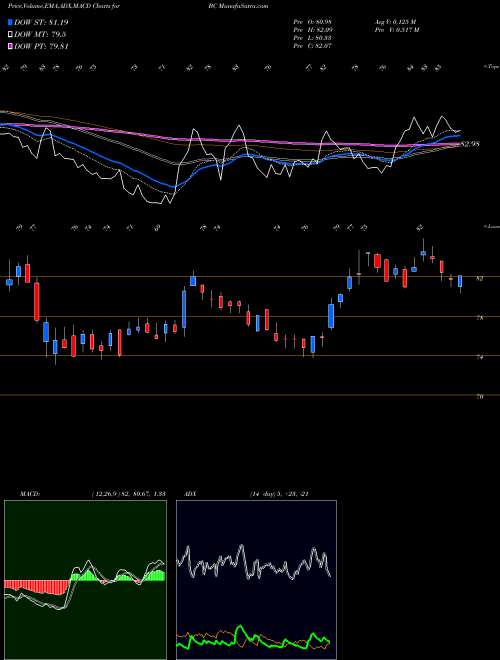Click the 82.98 EMA price label
This screenshot has height=660, width=500.
pyautogui.click(x=470, y=144)
